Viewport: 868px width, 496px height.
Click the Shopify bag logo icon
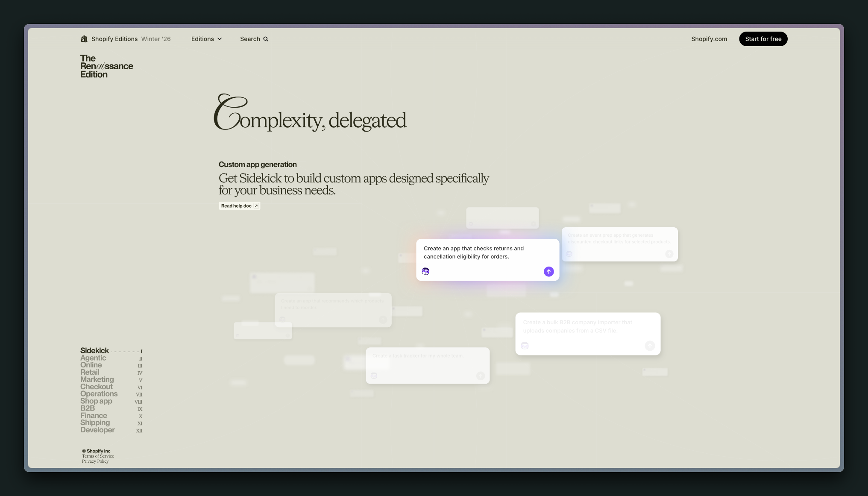(84, 39)
